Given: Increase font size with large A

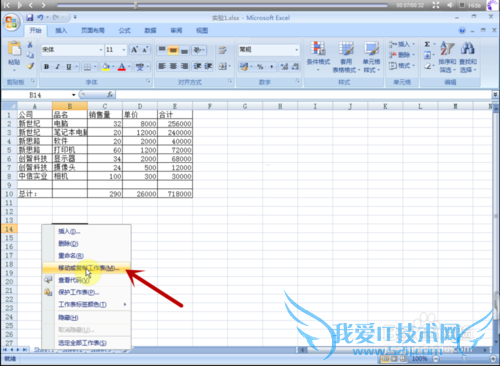Looking at the screenshot, I should [x=134, y=50].
